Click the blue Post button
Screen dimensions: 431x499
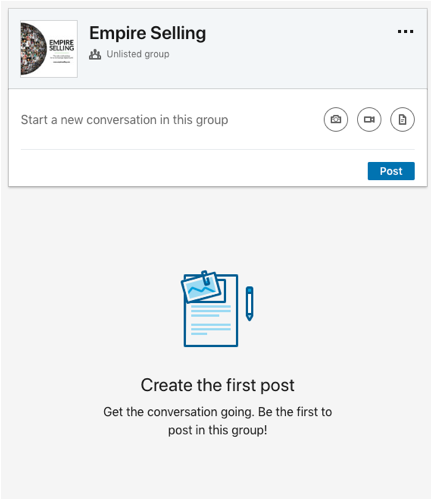click(391, 171)
